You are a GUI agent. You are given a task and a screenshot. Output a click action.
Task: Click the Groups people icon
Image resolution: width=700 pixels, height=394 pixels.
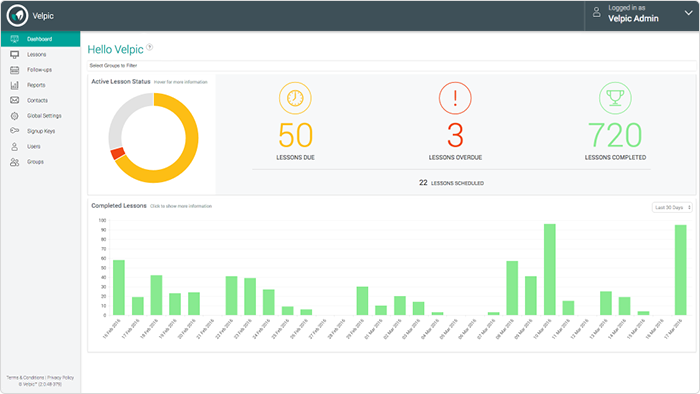click(14, 162)
